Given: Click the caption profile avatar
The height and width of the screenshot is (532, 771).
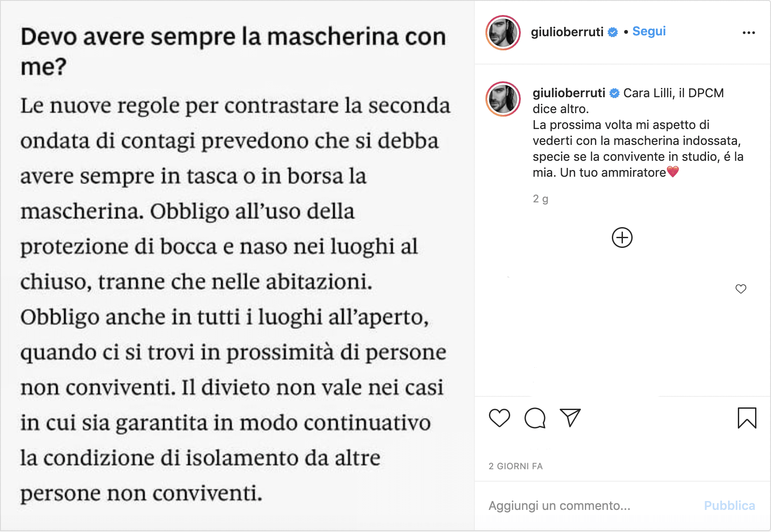Looking at the screenshot, I should [x=503, y=99].
